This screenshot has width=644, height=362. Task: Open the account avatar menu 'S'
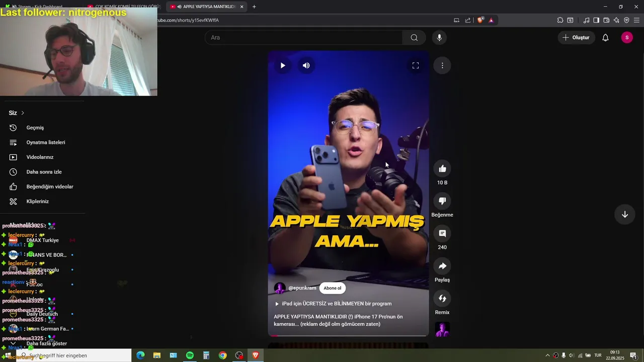tap(627, 38)
